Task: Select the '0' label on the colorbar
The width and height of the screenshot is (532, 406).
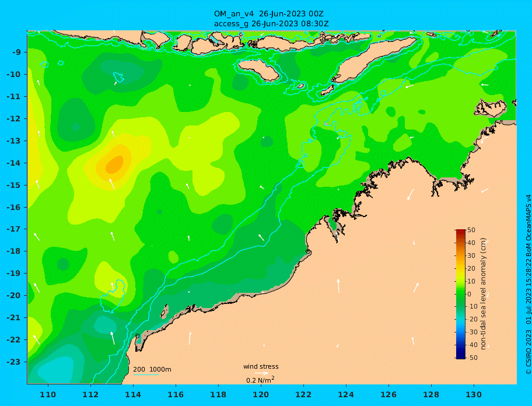Action: pyautogui.click(x=470, y=294)
